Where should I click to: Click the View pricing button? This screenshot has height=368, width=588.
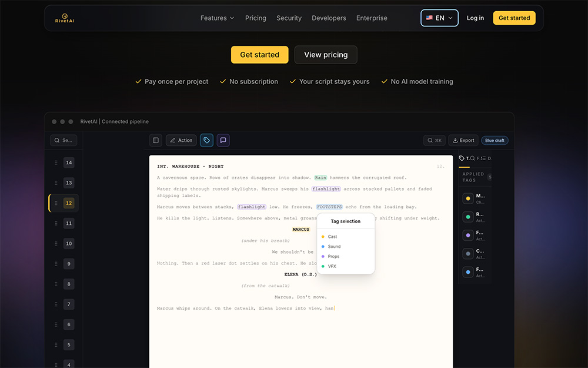326,55
